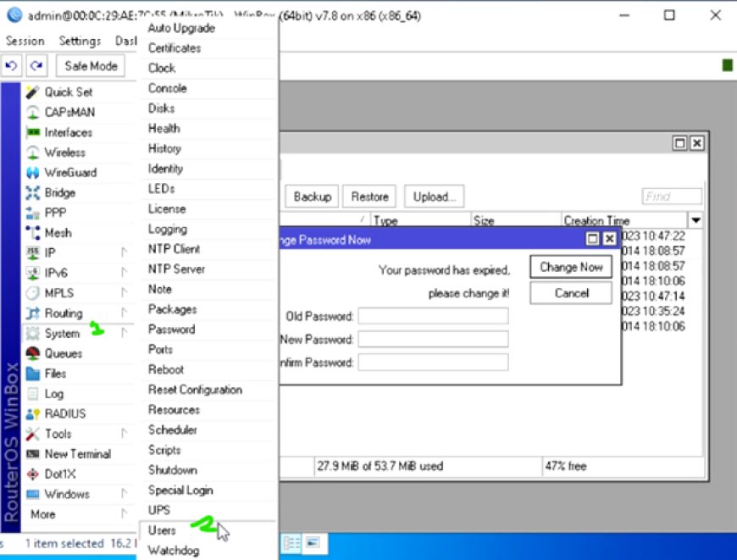
Task: Open the Settings menu
Action: (x=80, y=42)
